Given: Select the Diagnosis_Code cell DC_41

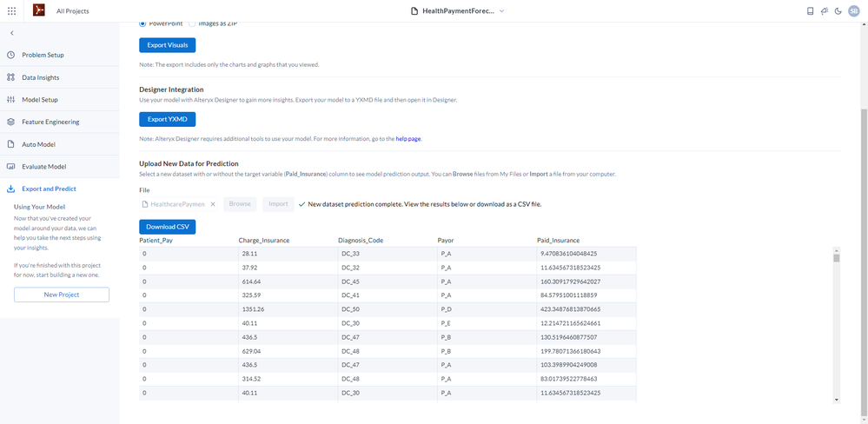Looking at the screenshot, I should point(388,295).
